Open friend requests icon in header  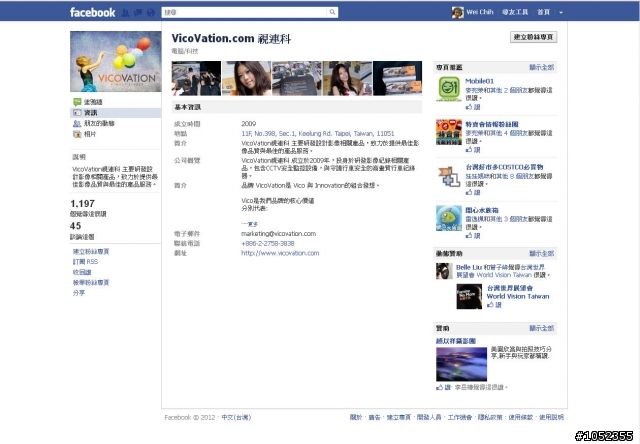pyautogui.click(x=125, y=13)
